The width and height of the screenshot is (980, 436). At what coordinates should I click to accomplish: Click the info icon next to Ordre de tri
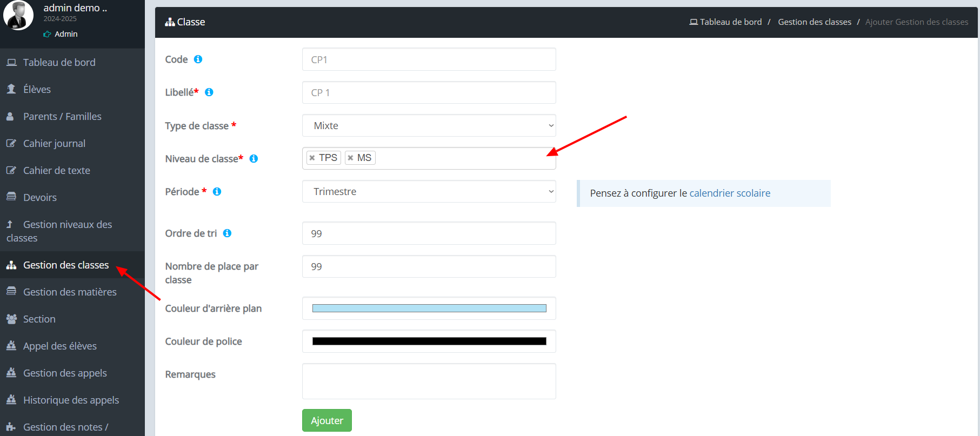227,233
